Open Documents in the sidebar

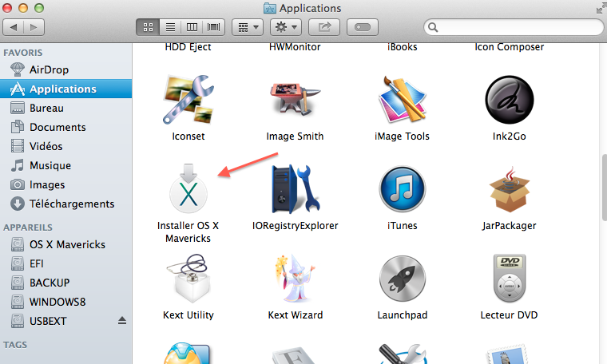click(x=65, y=127)
